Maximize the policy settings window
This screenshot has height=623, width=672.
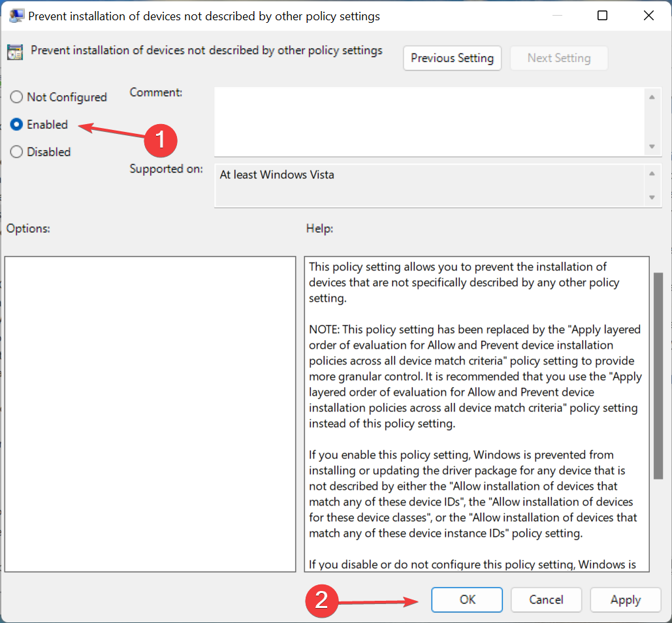pos(602,16)
